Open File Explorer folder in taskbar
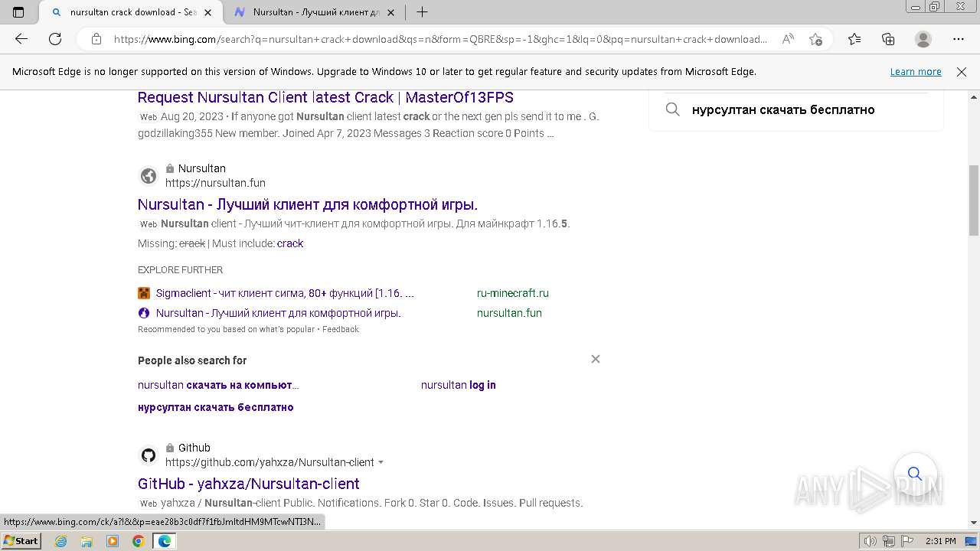The image size is (980, 551). (87, 541)
